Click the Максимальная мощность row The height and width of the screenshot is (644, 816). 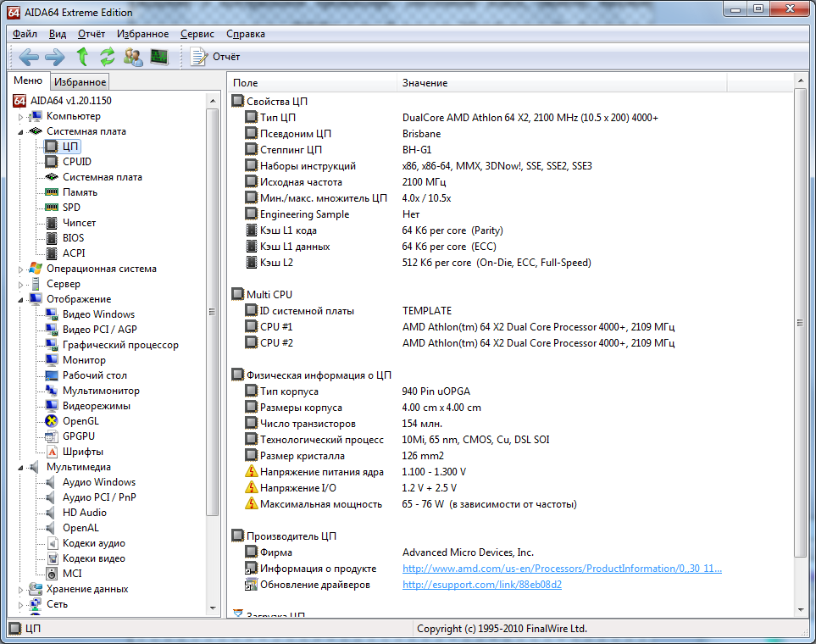pos(510,504)
